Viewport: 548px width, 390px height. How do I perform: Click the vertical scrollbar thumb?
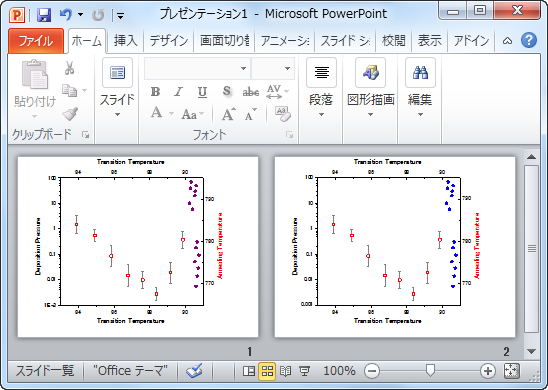coord(532,249)
